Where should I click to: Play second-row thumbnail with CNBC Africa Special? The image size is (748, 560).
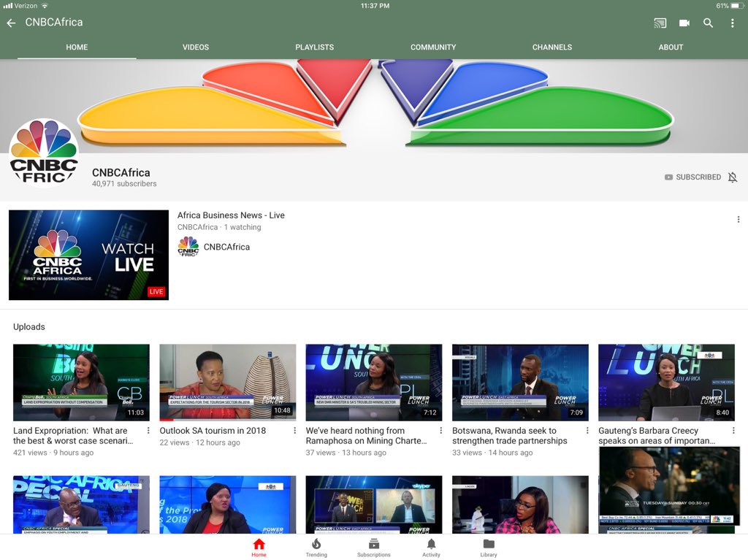click(81, 505)
